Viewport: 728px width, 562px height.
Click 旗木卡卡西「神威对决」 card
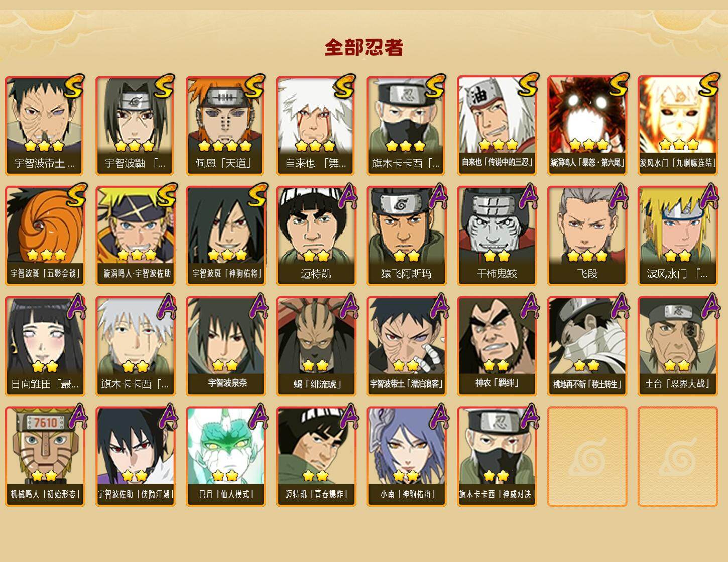coord(497,457)
